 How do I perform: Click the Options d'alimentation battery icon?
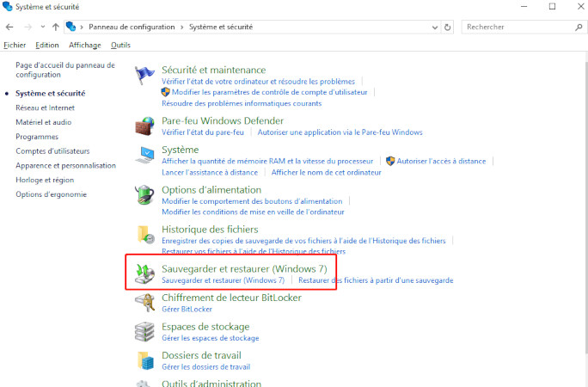[144, 195]
